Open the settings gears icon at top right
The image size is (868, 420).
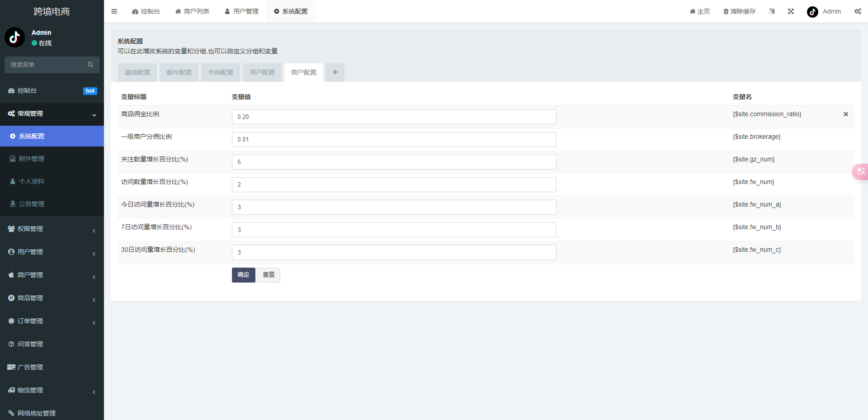pos(858,11)
